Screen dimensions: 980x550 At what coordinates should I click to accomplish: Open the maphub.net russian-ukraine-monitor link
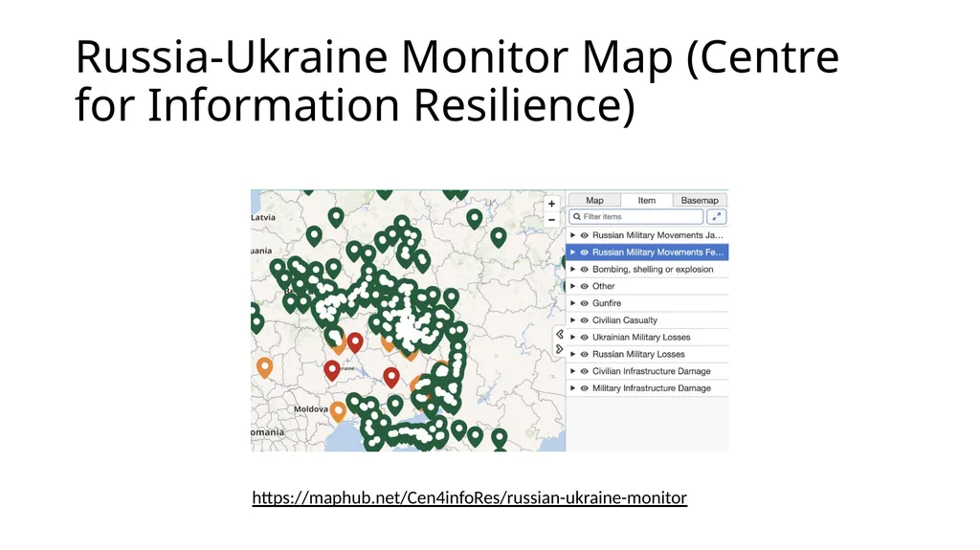(469, 497)
